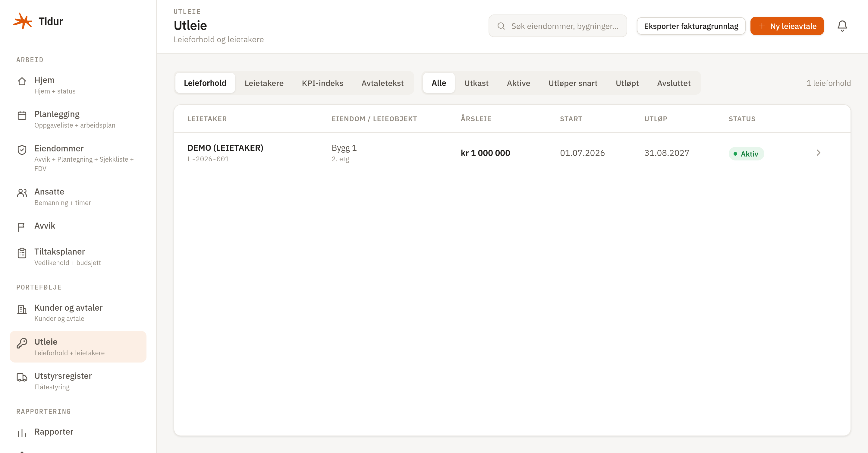Click the Utleie key icon
The width and height of the screenshot is (868, 453).
(22, 343)
